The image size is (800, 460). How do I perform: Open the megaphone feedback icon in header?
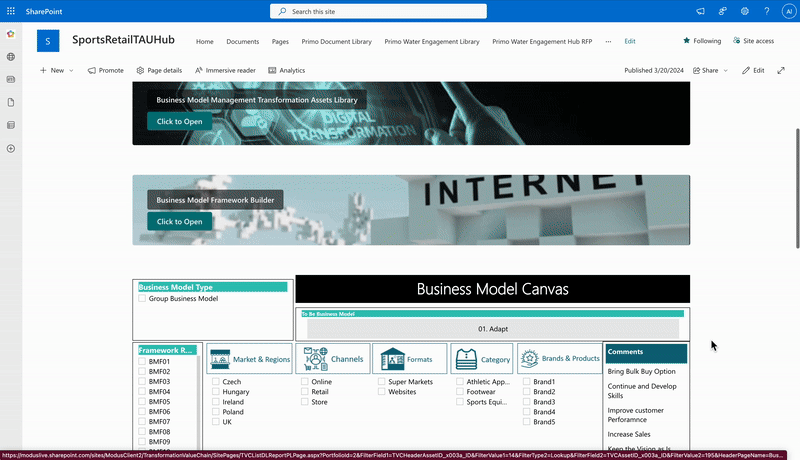(x=701, y=11)
